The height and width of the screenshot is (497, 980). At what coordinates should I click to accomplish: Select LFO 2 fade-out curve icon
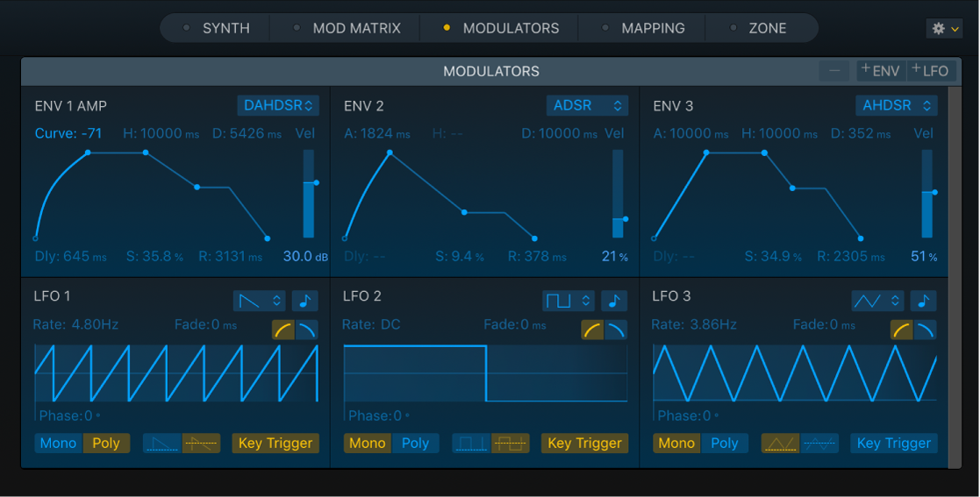click(x=616, y=330)
